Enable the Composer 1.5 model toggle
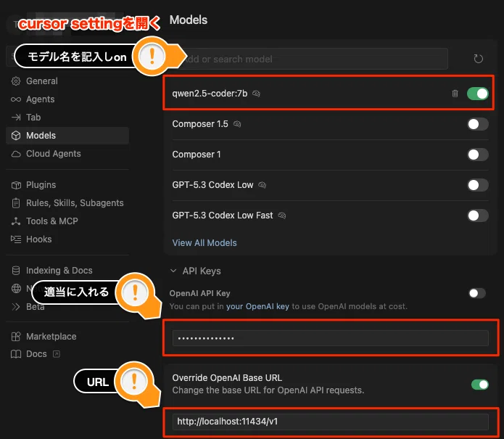 pyautogui.click(x=478, y=124)
